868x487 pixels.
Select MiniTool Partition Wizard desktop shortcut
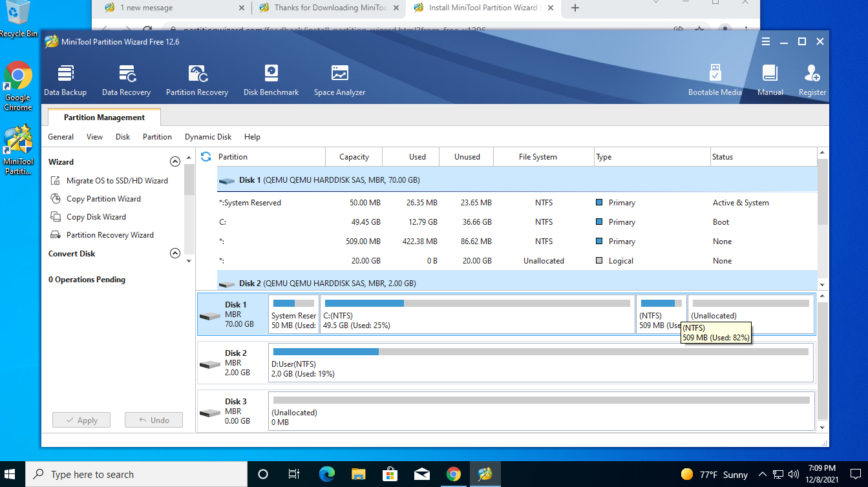coord(18,150)
